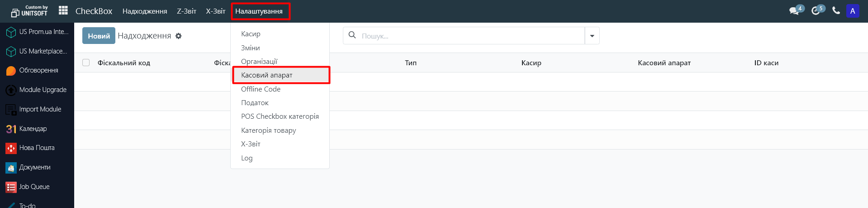This screenshot has height=208, width=868.
Task: Open the X-Звіт top menu
Action: pos(215,11)
